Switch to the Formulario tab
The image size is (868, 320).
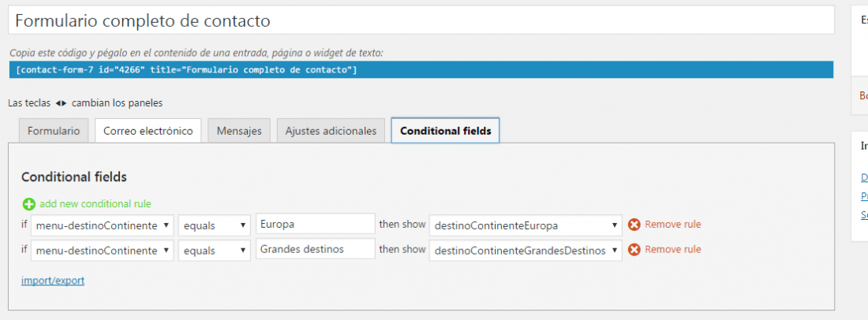[54, 131]
